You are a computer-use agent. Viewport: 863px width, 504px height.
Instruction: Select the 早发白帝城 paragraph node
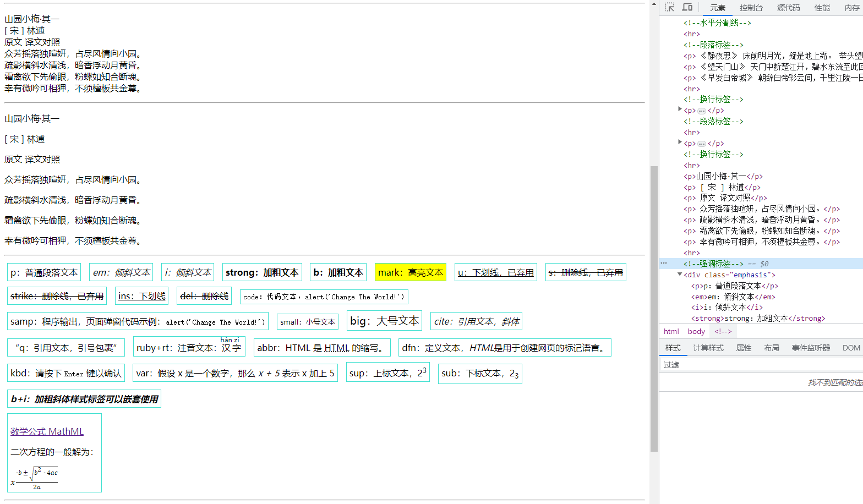click(x=773, y=78)
